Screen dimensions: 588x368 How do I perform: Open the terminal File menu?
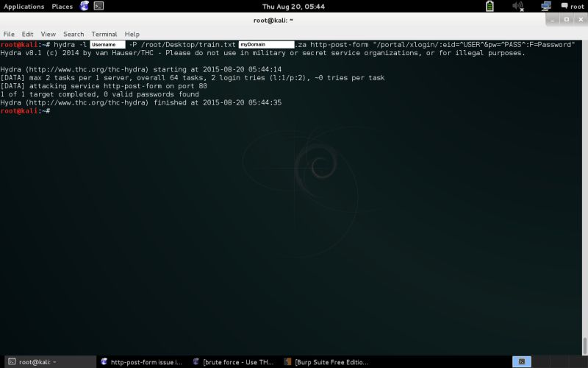point(9,34)
